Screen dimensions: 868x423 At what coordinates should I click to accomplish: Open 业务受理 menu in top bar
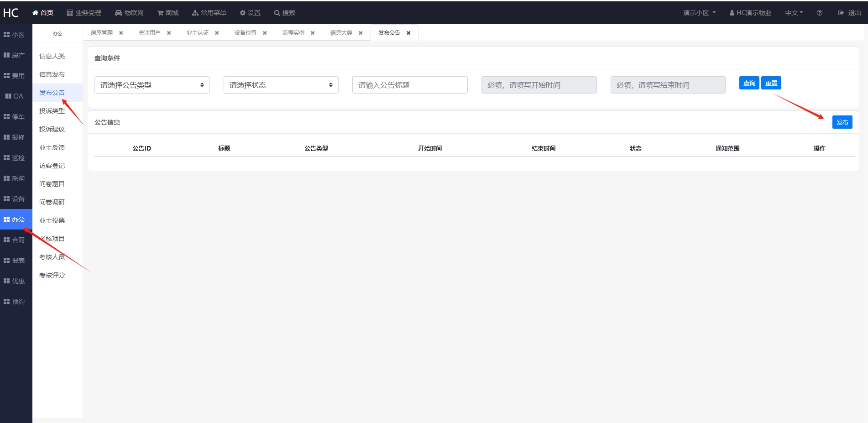(84, 13)
